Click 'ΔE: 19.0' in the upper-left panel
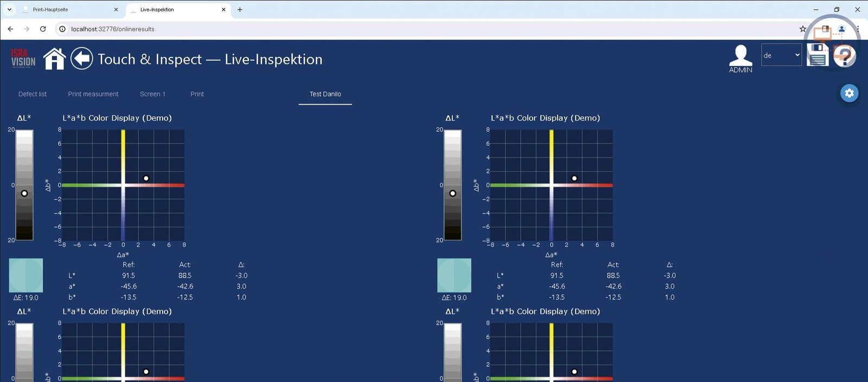Image resolution: width=868 pixels, height=382 pixels. pyautogui.click(x=26, y=297)
